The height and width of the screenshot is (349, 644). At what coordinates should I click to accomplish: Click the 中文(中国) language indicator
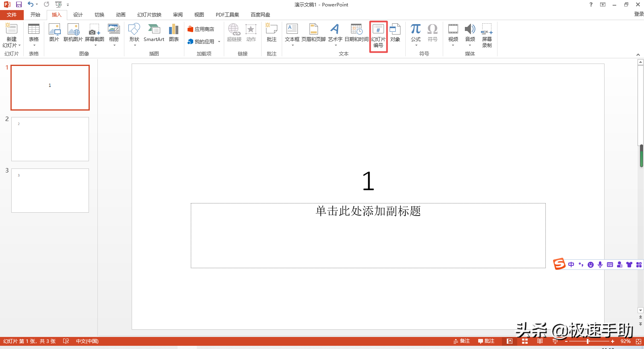[x=87, y=341]
